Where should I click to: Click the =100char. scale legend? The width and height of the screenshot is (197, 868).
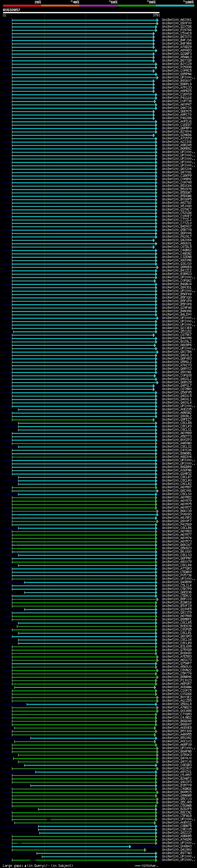pos(146,865)
